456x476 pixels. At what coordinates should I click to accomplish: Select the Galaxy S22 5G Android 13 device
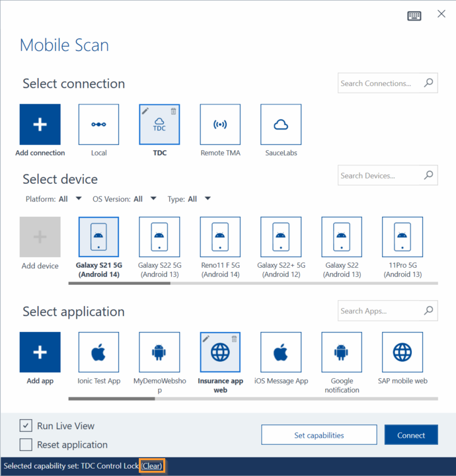pos(159,237)
